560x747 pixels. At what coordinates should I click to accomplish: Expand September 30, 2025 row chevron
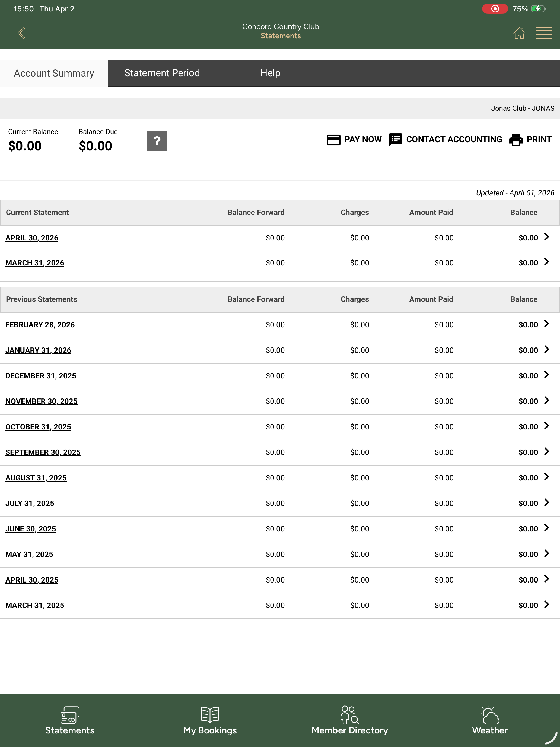[546, 451]
